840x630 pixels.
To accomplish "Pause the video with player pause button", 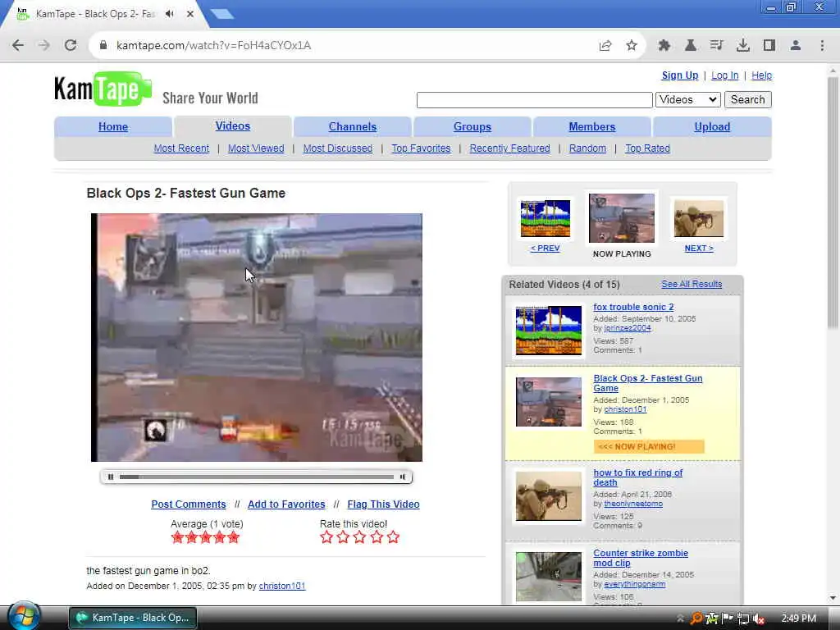I will click(111, 477).
